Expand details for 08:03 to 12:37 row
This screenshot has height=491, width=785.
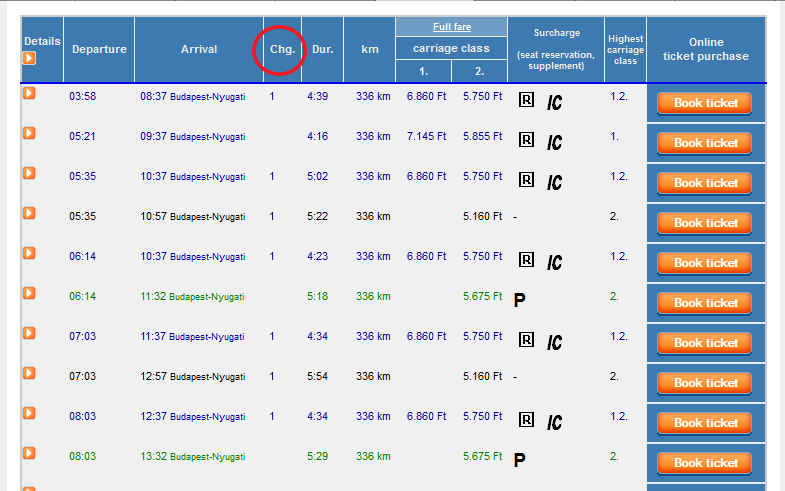[29, 413]
